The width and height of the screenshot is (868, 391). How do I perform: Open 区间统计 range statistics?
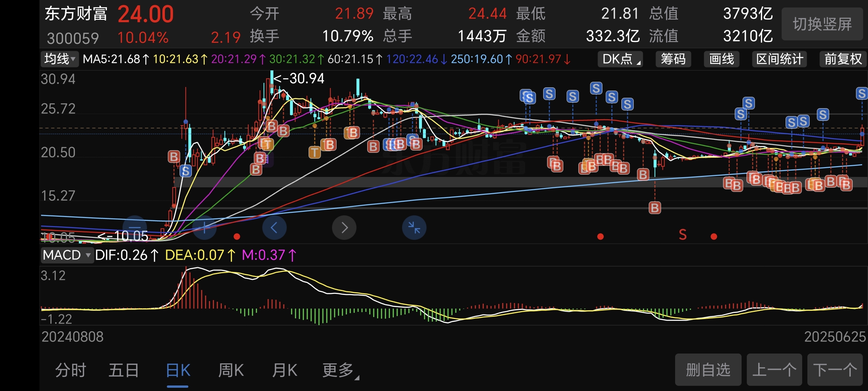(779, 59)
